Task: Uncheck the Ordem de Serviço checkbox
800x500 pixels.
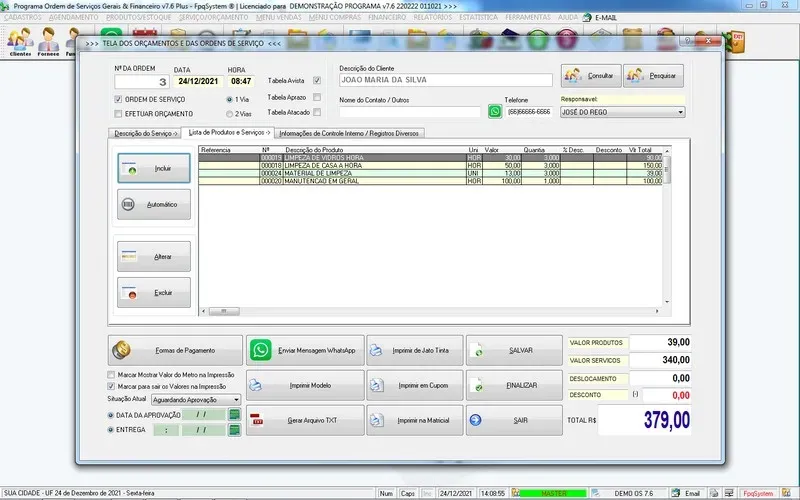Action: (x=119, y=100)
